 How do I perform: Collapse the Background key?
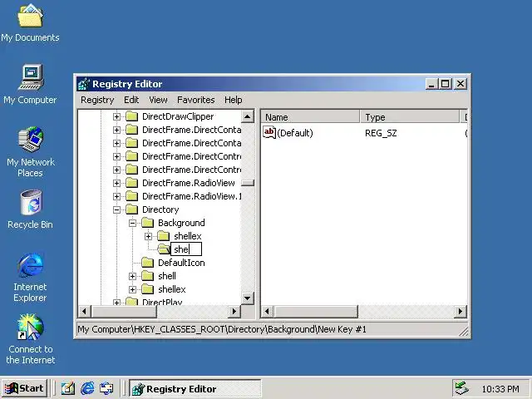(133, 223)
